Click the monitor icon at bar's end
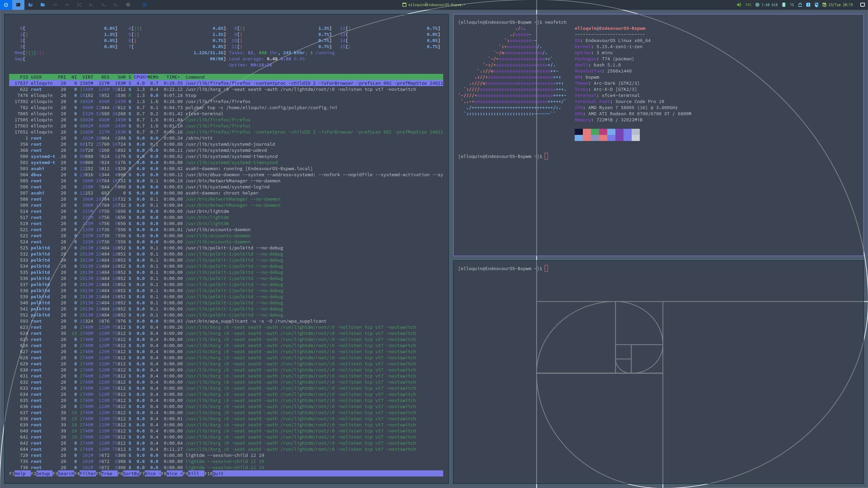 [862, 5]
